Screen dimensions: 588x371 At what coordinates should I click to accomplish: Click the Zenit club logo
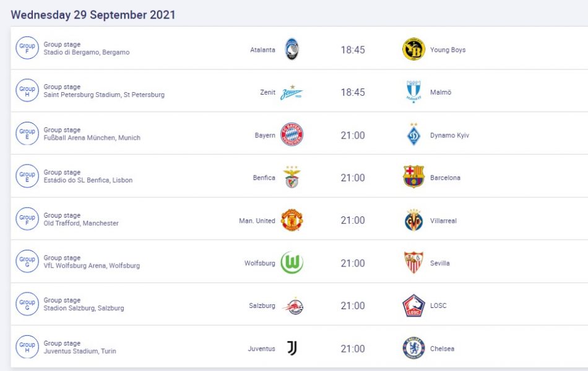[x=292, y=92]
